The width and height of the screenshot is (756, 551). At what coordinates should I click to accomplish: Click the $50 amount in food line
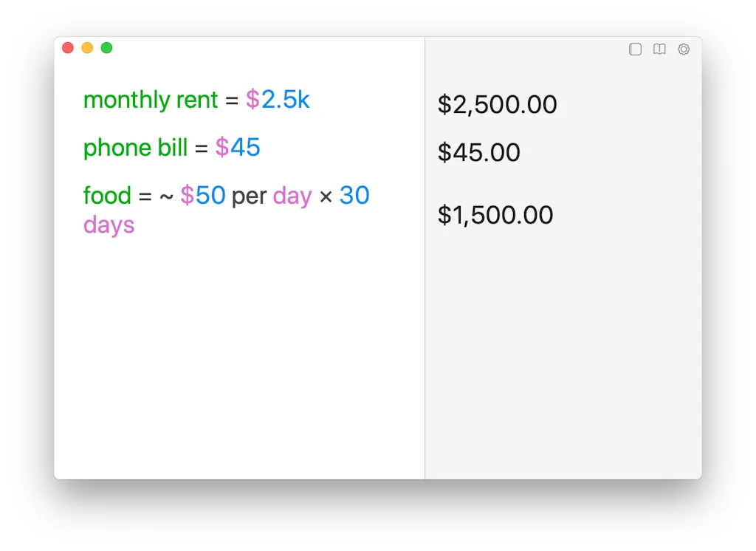click(x=203, y=196)
